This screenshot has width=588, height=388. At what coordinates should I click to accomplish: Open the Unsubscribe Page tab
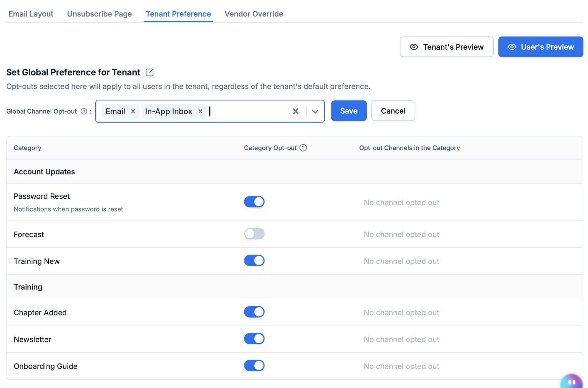pos(99,14)
